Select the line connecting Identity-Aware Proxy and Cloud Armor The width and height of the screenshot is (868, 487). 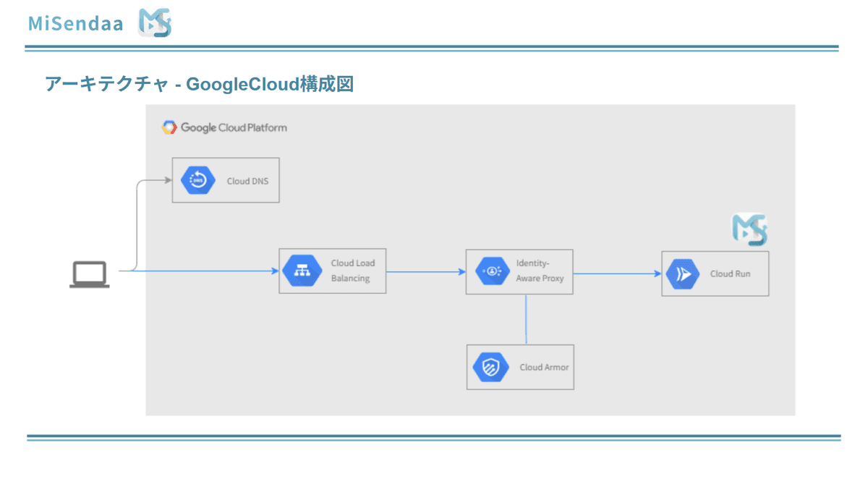tap(526, 319)
